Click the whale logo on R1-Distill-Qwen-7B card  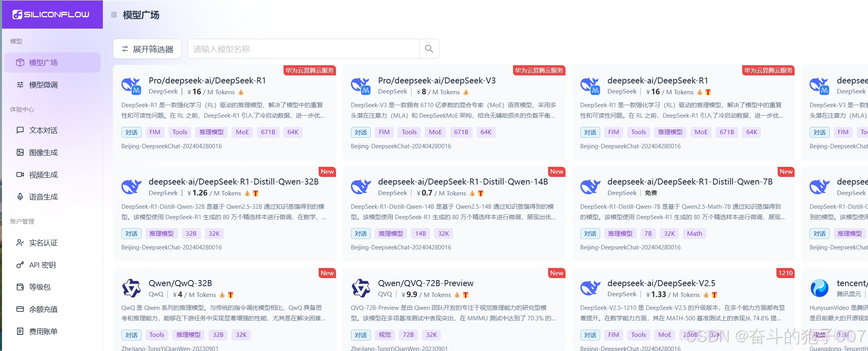[x=590, y=187]
